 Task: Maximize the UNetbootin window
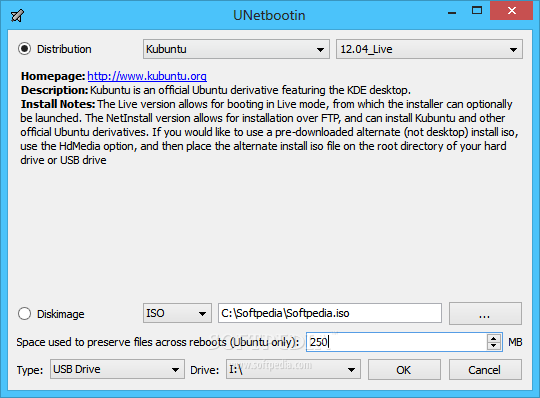coord(477,11)
